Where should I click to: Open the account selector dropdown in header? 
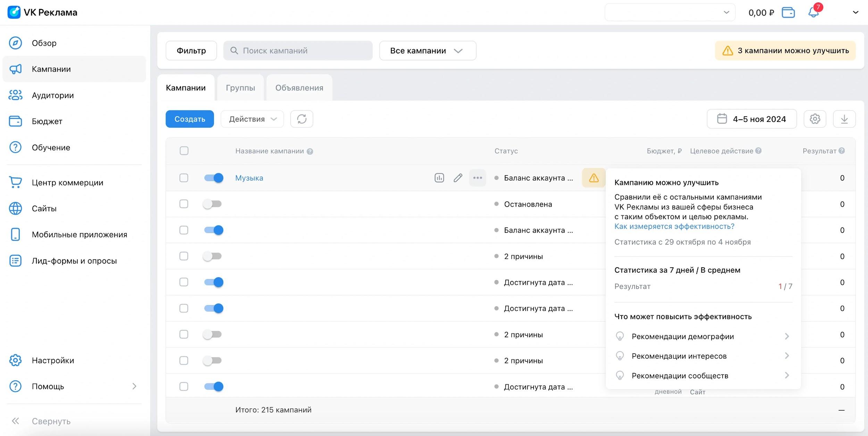670,13
